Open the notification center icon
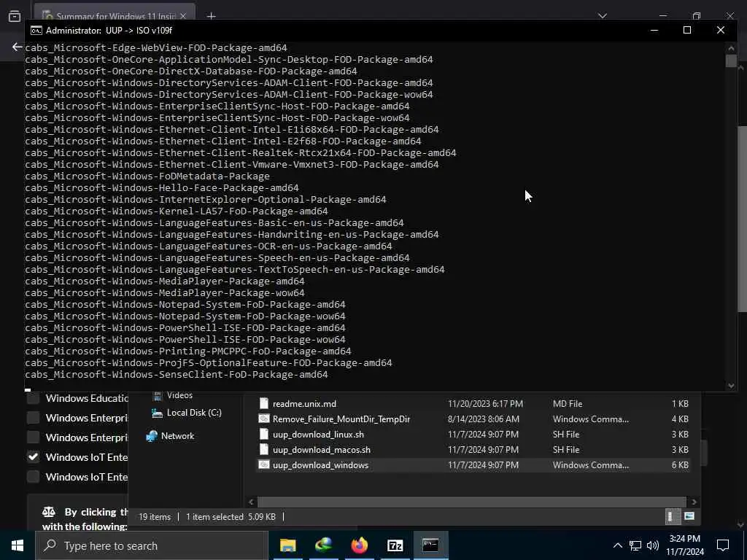 tap(723, 545)
